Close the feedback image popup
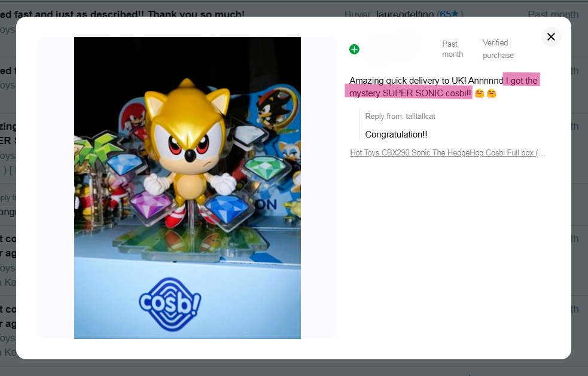This screenshot has height=376, width=588. coord(551,37)
